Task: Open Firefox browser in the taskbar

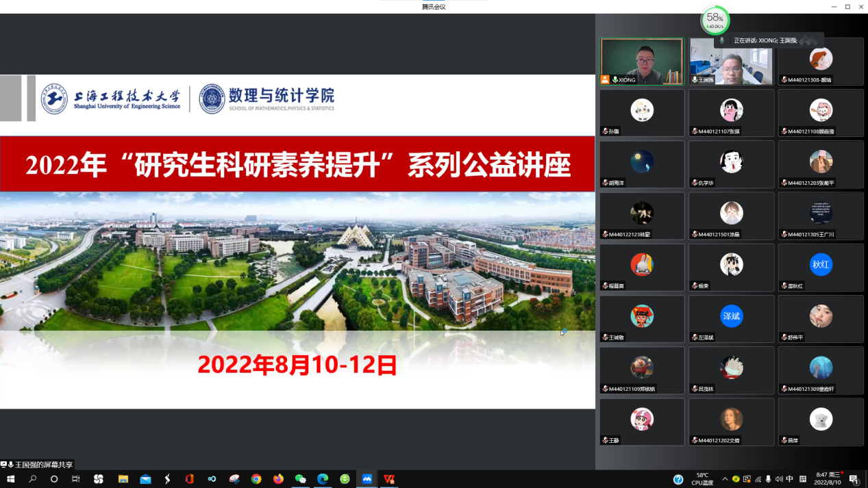Action: (278, 479)
